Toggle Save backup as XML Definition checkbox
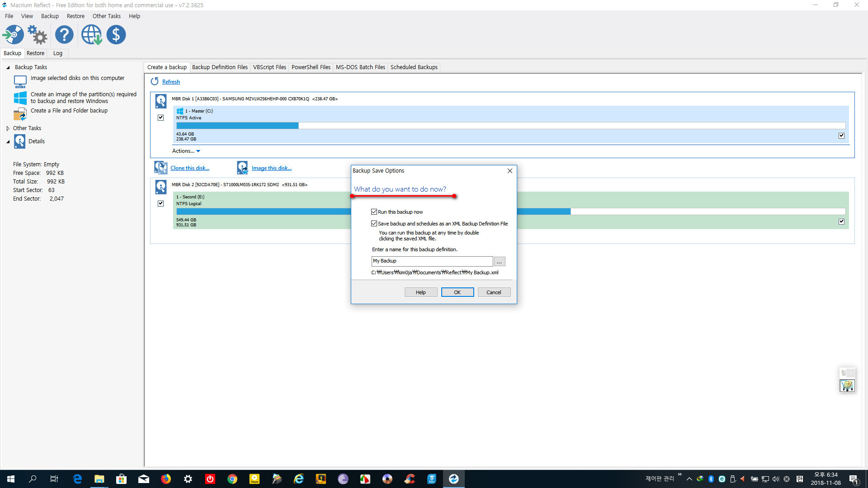This screenshot has height=488, width=868. point(374,224)
